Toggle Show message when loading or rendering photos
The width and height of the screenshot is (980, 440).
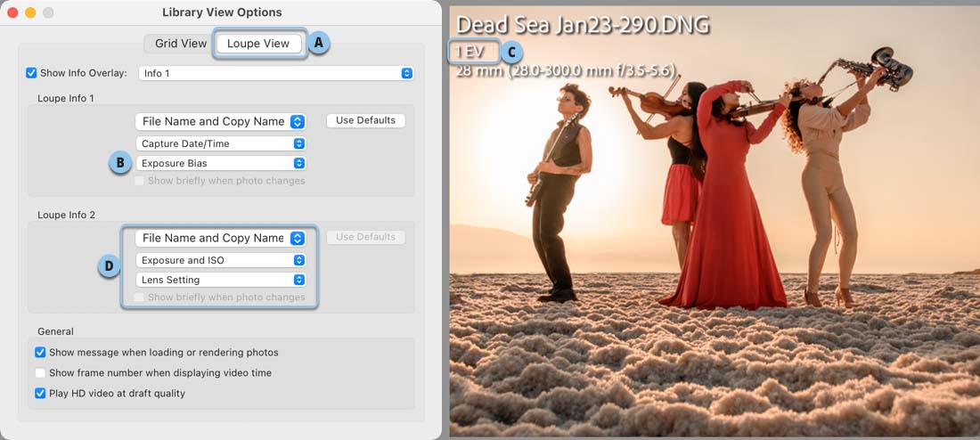coord(41,353)
